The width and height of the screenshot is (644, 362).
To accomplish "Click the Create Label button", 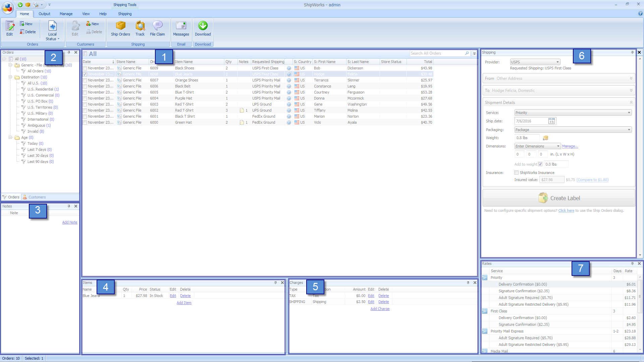I will pos(558,198).
